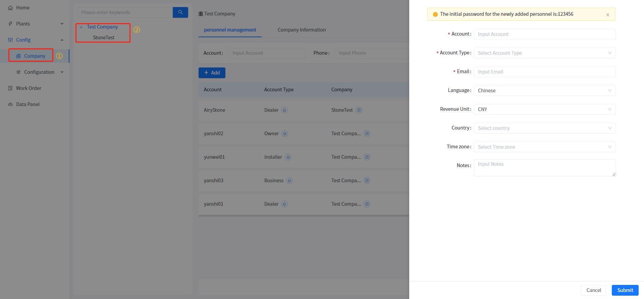The height and width of the screenshot is (299, 644).
Task: Click the Input Email field
Action: [544, 72]
